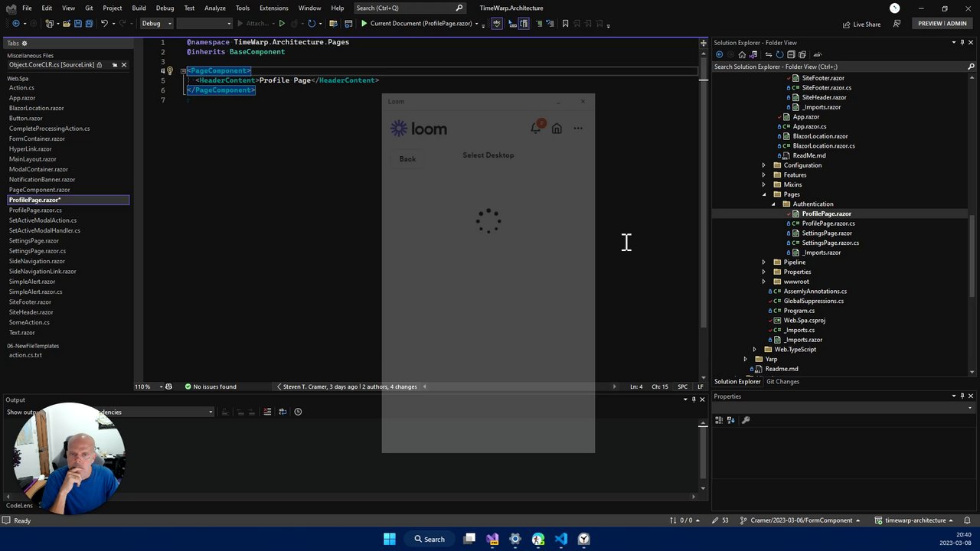
Task: Click the timewarp-architecture repository selector
Action: [916, 520]
